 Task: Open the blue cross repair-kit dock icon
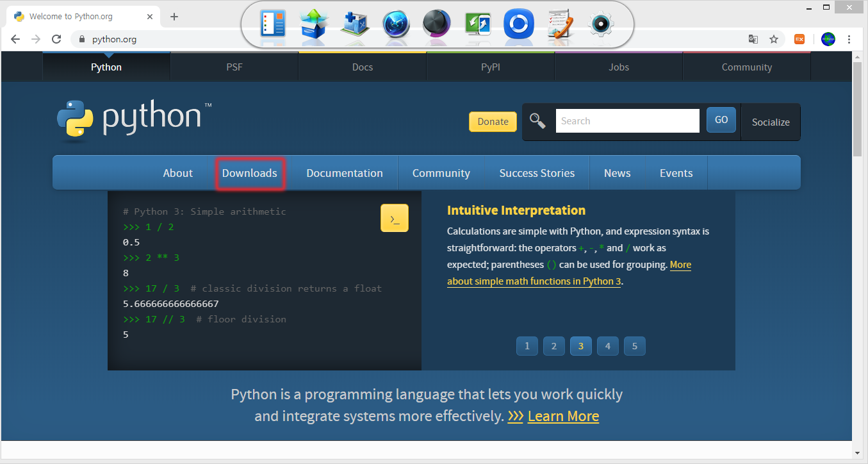pyautogui.click(x=354, y=24)
